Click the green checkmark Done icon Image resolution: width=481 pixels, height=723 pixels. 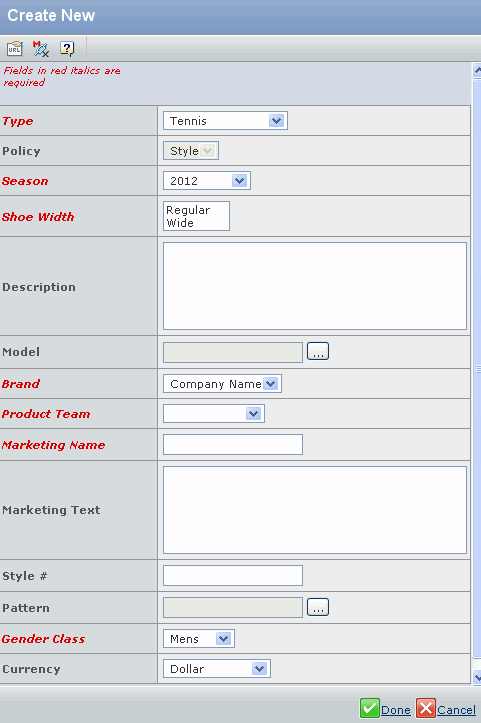369,708
